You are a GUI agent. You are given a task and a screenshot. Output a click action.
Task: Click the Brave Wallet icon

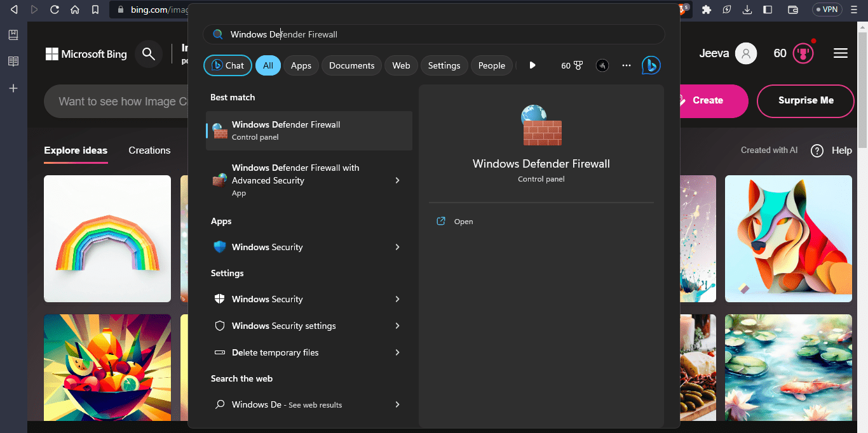(792, 10)
